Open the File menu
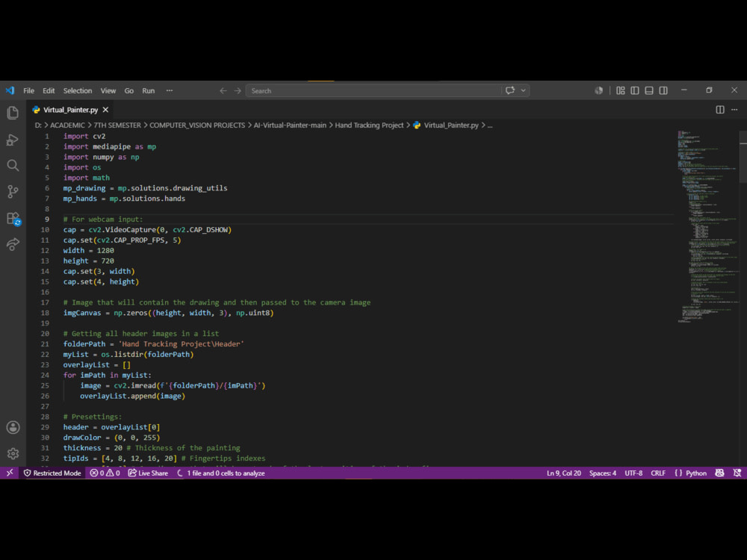The width and height of the screenshot is (747, 560). [x=28, y=90]
